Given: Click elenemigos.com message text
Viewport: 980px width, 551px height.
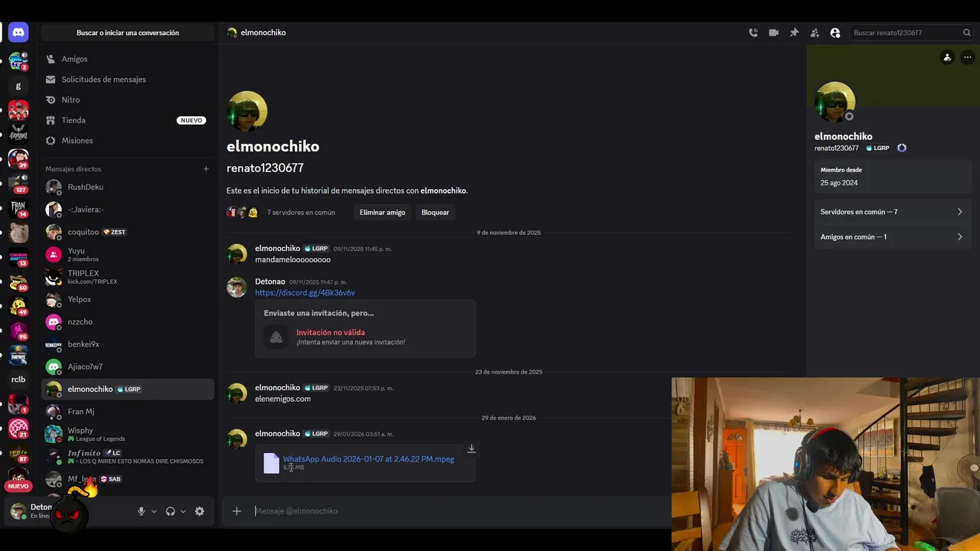Looking at the screenshot, I should click(x=283, y=399).
